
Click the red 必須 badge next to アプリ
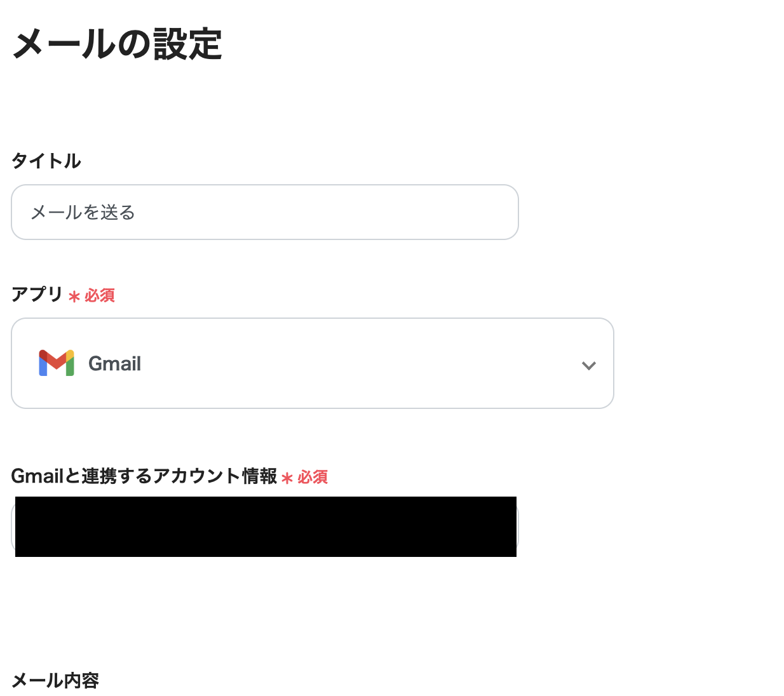(x=100, y=295)
